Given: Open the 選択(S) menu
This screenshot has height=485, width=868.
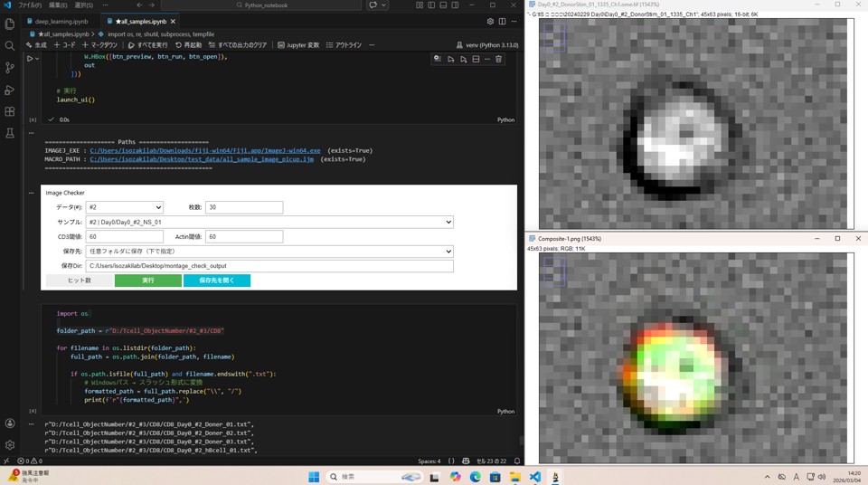Looking at the screenshot, I should (83, 5).
